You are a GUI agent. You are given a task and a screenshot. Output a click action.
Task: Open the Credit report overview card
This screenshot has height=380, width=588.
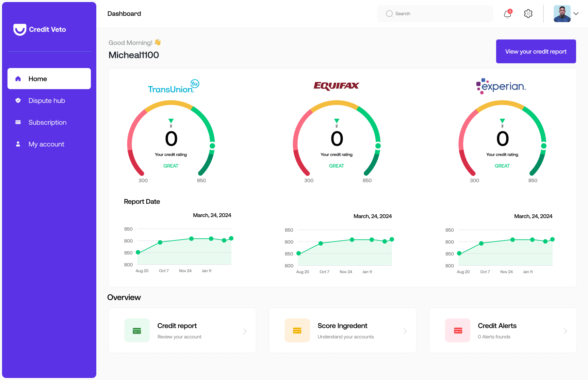[x=182, y=330]
